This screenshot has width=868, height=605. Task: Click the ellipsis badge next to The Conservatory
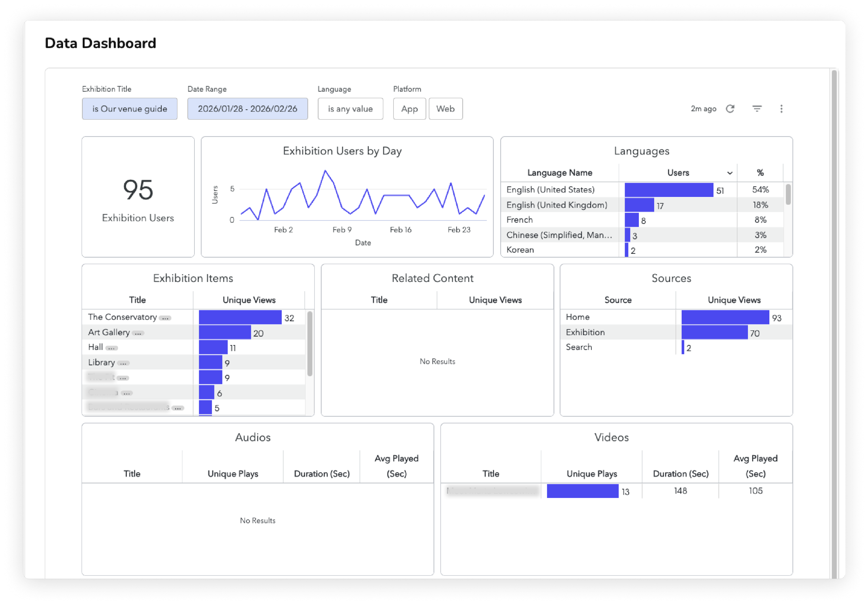click(x=165, y=318)
